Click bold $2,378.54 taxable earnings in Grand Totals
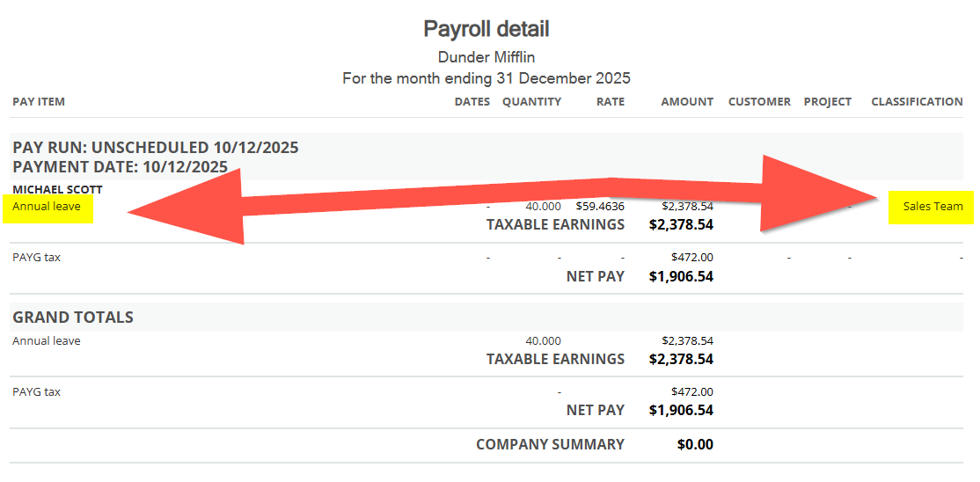Screen dimensions: 980x482 (681, 360)
